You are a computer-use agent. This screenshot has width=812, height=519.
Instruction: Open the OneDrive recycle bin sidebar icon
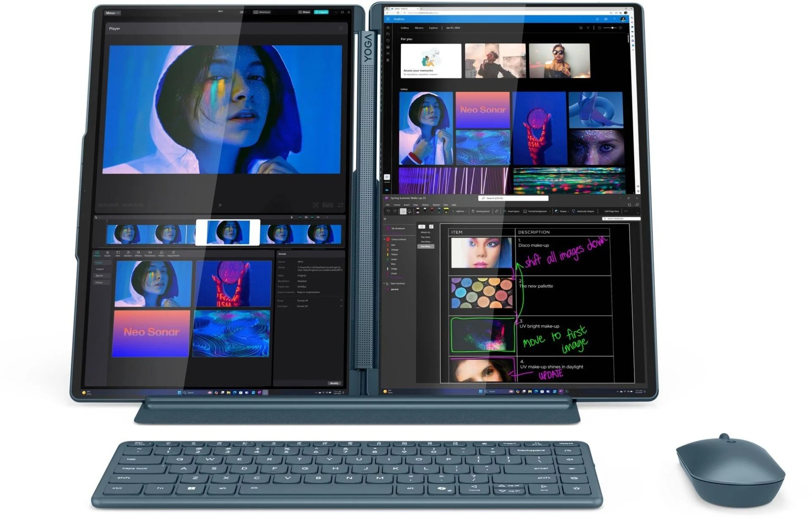388,60
